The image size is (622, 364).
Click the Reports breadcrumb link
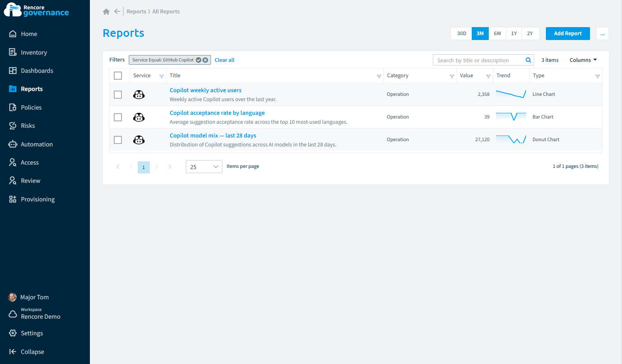pyautogui.click(x=136, y=12)
